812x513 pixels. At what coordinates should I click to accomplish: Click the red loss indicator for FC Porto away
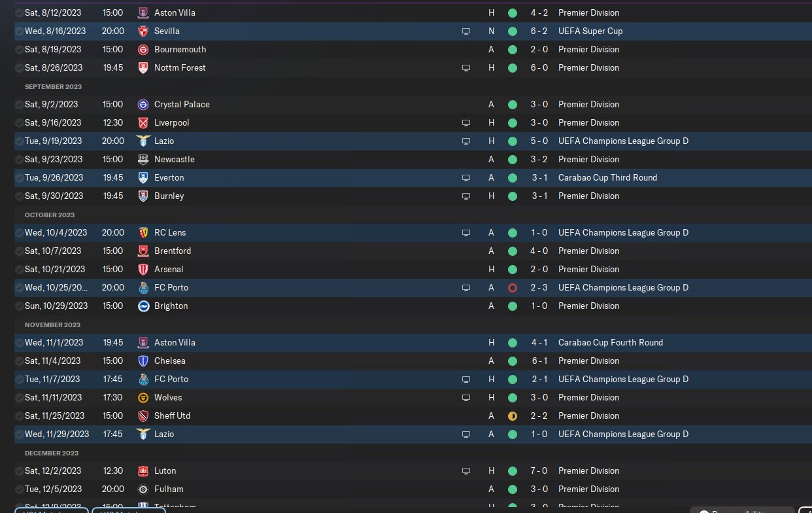512,287
